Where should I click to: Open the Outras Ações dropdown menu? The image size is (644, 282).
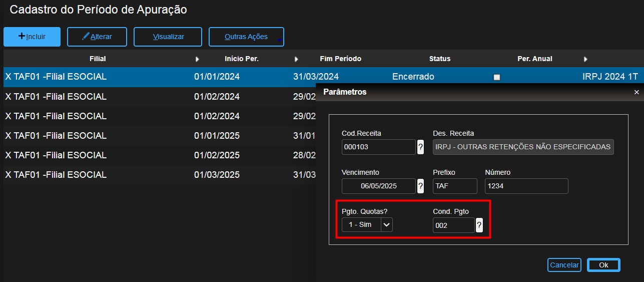tap(246, 37)
